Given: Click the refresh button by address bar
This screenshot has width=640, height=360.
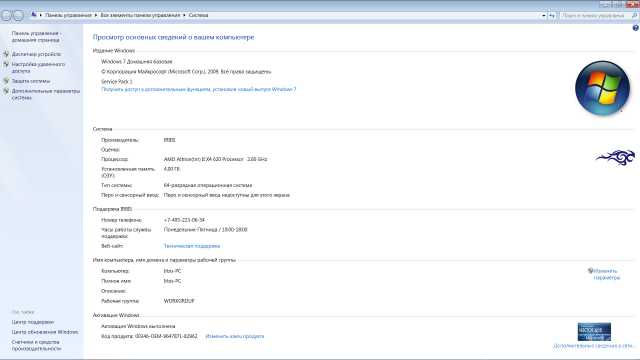Looking at the screenshot, I should point(552,16).
